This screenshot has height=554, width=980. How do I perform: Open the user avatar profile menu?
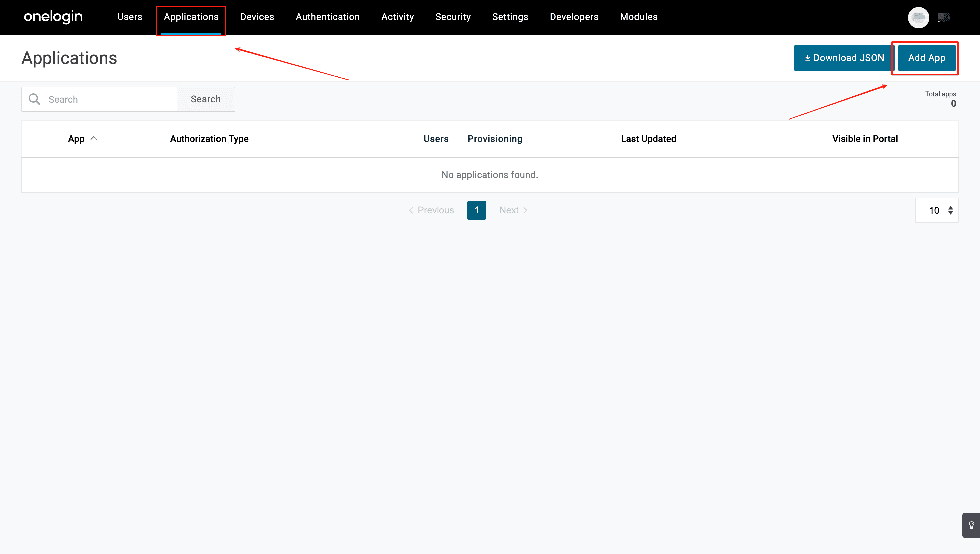click(x=918, y=17)
